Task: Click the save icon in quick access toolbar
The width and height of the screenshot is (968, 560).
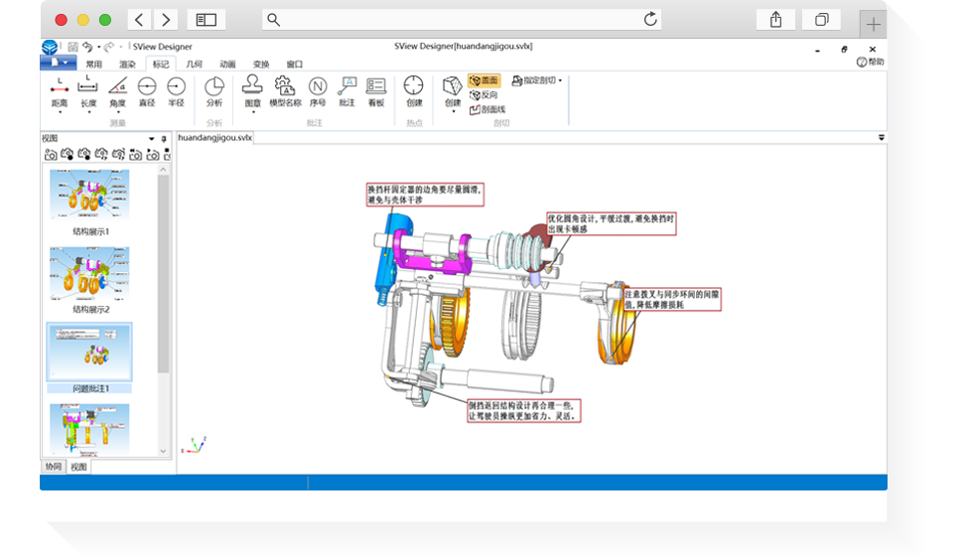Action: tap(72, 47)
